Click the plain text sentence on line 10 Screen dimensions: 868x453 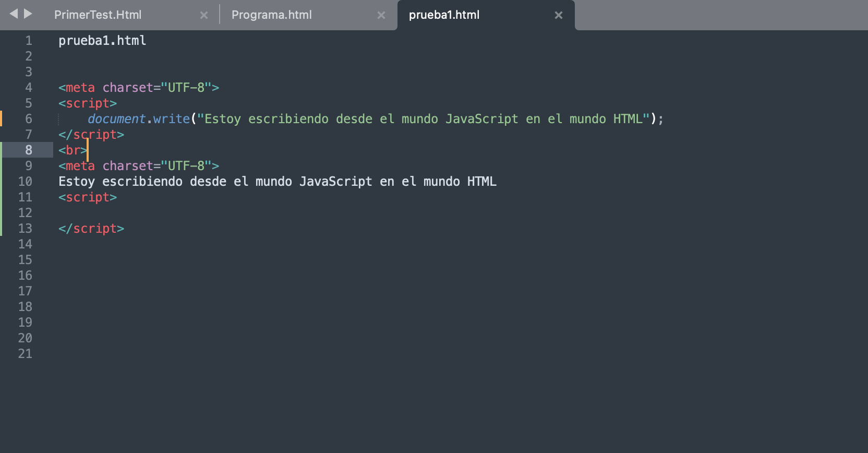click(x=278, y=182)
